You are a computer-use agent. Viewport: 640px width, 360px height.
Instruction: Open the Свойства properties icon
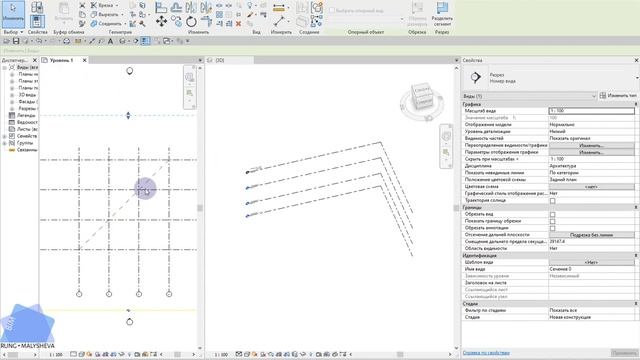tap(37, 21)
